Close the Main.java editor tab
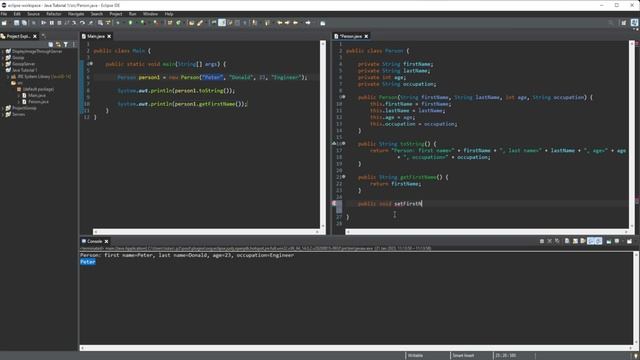Image resolution: width=640 pixels, height=360 pixels. [x=109, y=36]
